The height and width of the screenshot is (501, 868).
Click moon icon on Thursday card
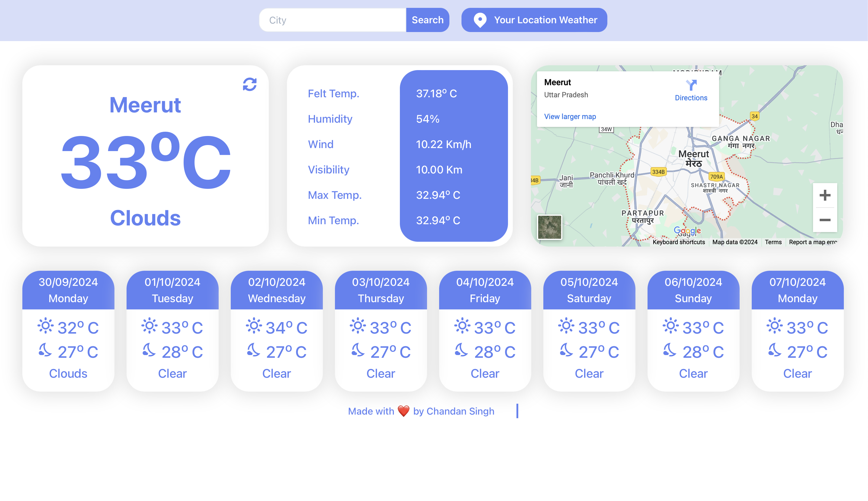pos(357,350)
